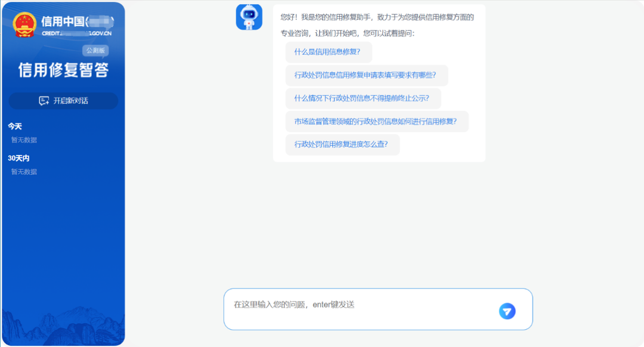Select the 什么是信用信息修复? suggested question
The image size is (644, 347).
(328, 52)
